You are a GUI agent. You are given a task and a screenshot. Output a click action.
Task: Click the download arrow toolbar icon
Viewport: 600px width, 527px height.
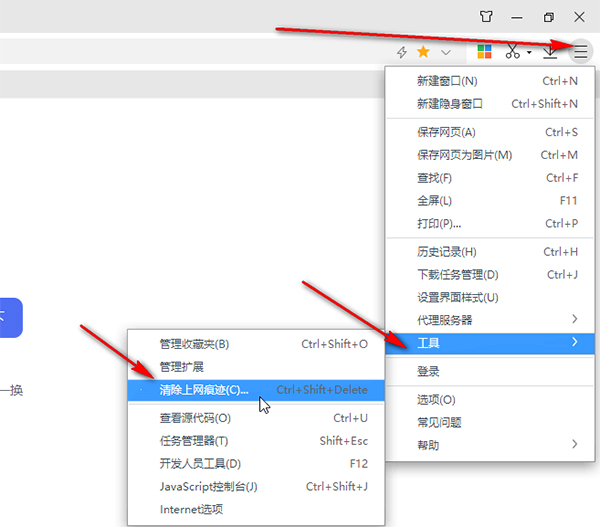(x=550, y=52)
